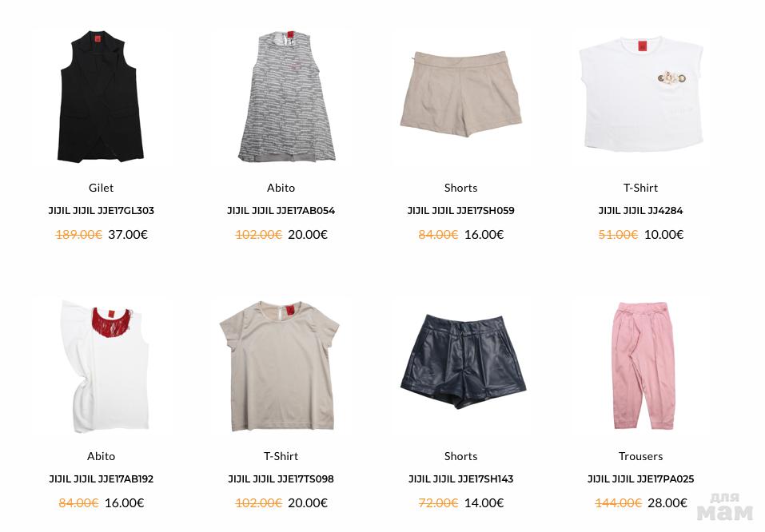The width and height of the screenshot is (765, 532).
Task: Click the Gilet category label
Action: click(101, 188)
